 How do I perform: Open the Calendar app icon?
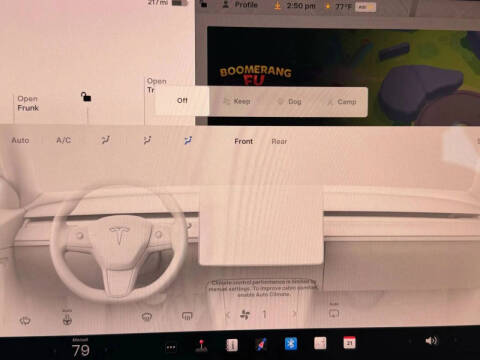(x=350, y=343)
